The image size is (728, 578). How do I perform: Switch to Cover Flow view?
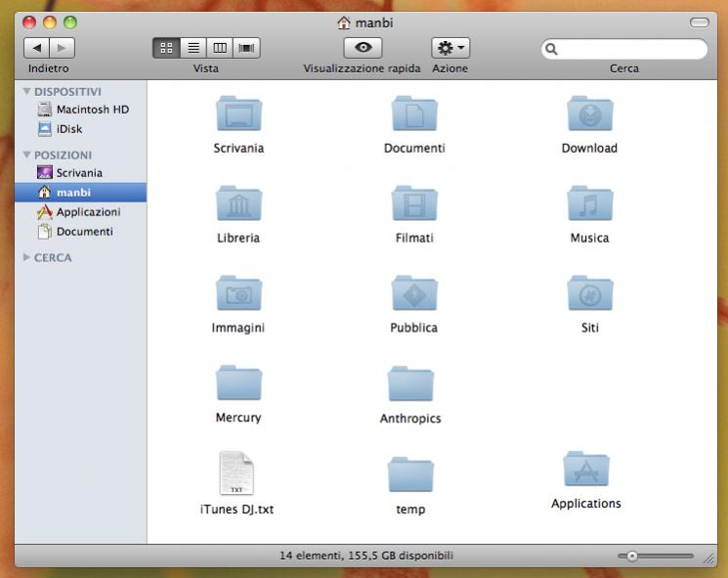246,48
